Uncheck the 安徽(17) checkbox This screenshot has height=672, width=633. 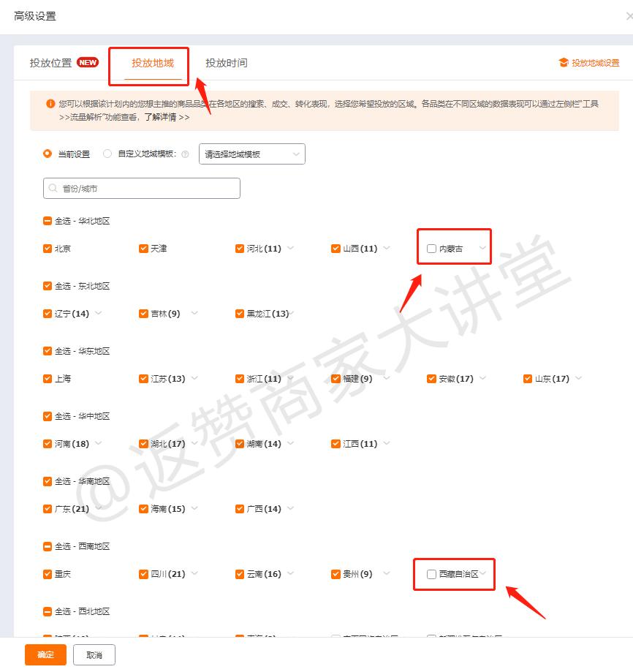pos(431,379)
